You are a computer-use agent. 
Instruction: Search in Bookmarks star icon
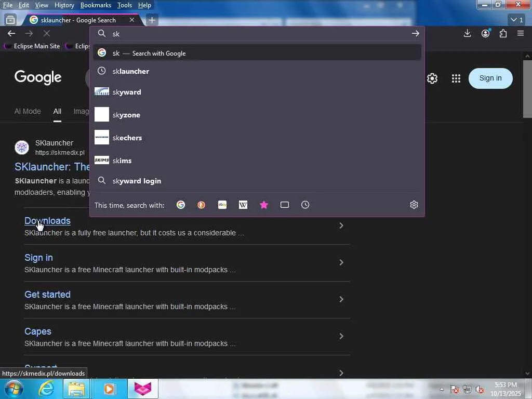[263, 205]
